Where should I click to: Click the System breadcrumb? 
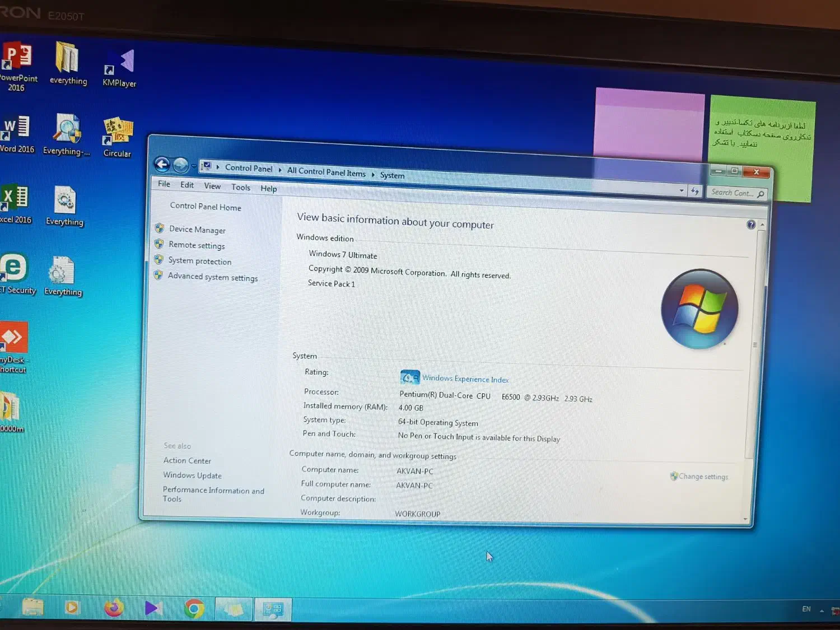tap(392, 175)
